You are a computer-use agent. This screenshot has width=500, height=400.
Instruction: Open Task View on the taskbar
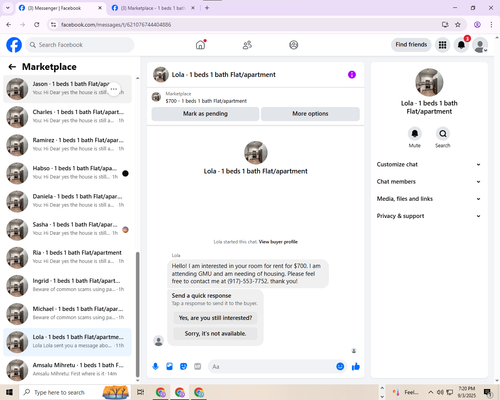point(141,392)
